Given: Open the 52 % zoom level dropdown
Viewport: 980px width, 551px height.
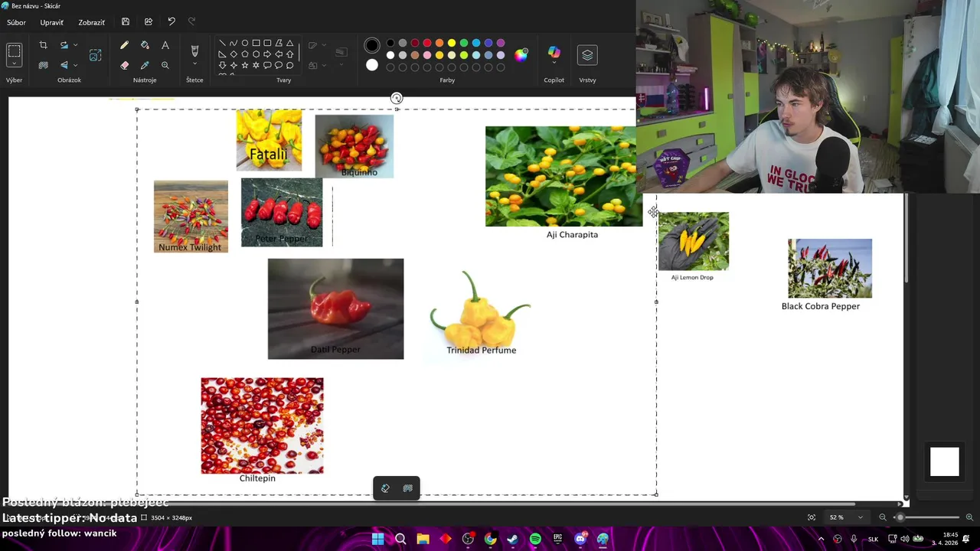Looking at the screenshot, I should point(846,517).
